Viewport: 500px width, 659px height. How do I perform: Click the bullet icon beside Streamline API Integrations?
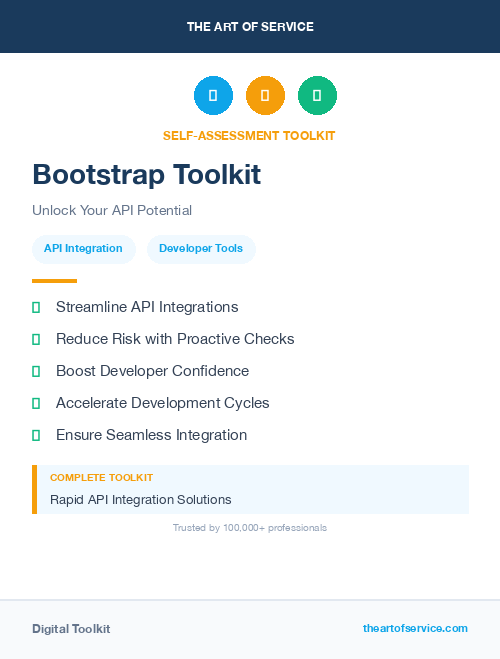coord(36,308)
